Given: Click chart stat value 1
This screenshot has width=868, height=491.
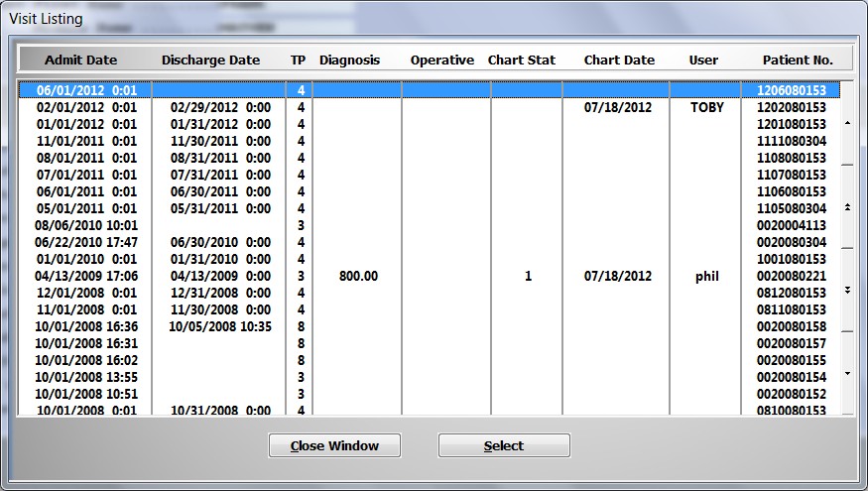Looking at the screenshot, I should 528,276.
